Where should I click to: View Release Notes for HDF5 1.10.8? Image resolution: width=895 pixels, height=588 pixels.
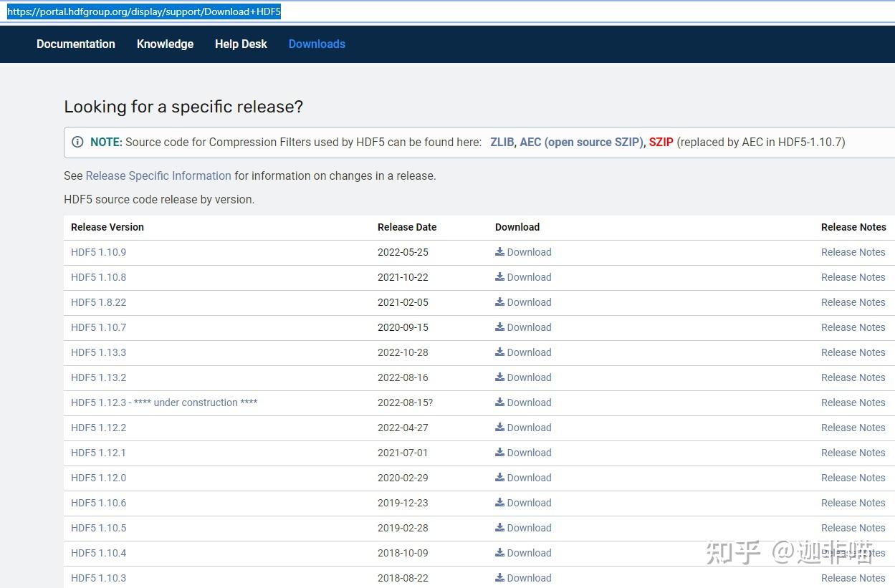coord(853,277)
